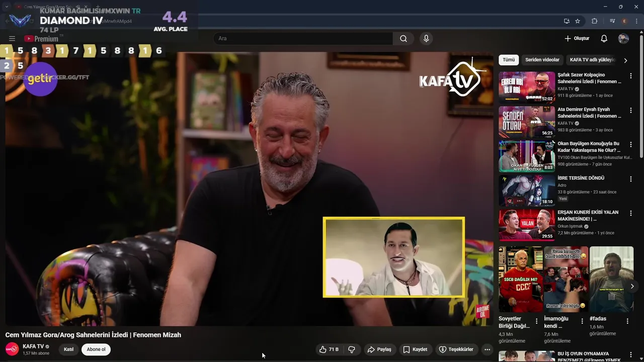Screen dimensions: 644x362
Task: Open options for Ata Demirer video
Action: pyautogui.click(x=631, y=110)
